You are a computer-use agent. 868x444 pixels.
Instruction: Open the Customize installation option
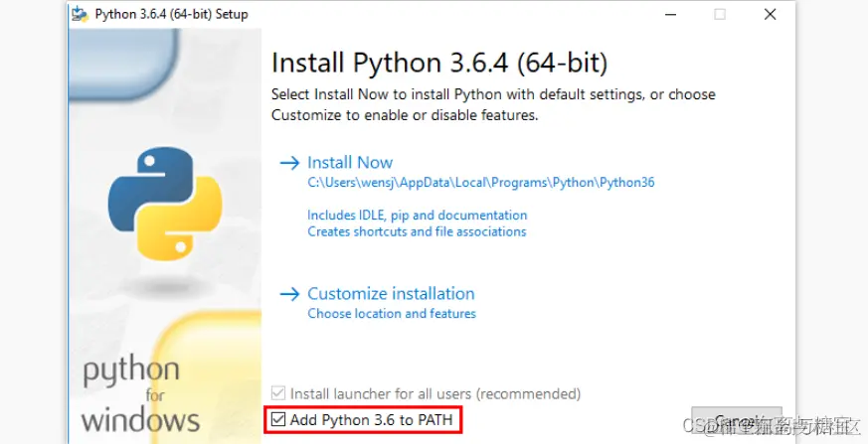coord(391,294)
